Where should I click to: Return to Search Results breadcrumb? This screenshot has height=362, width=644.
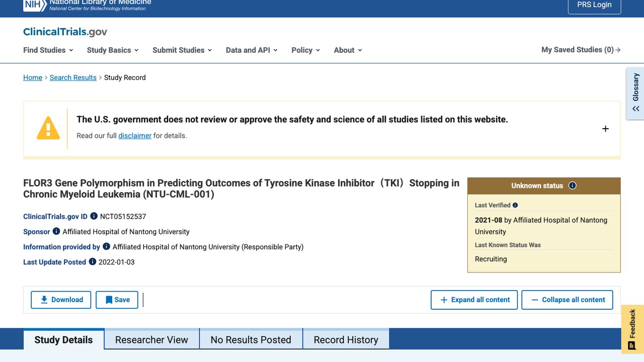click(73, 77)
